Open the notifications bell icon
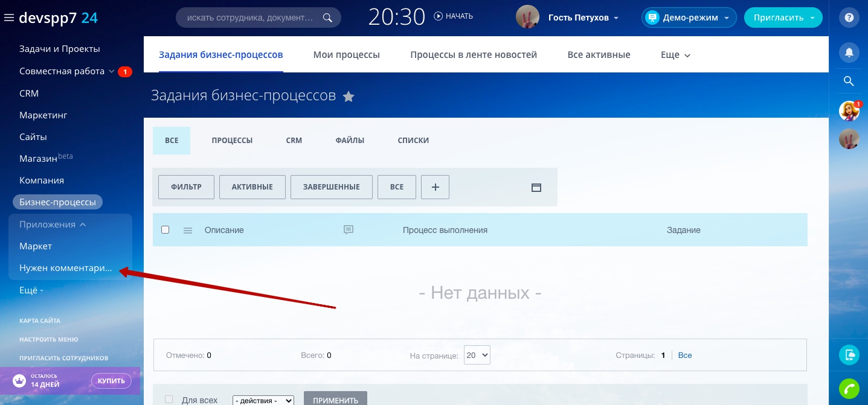 [x=849, y=53]
